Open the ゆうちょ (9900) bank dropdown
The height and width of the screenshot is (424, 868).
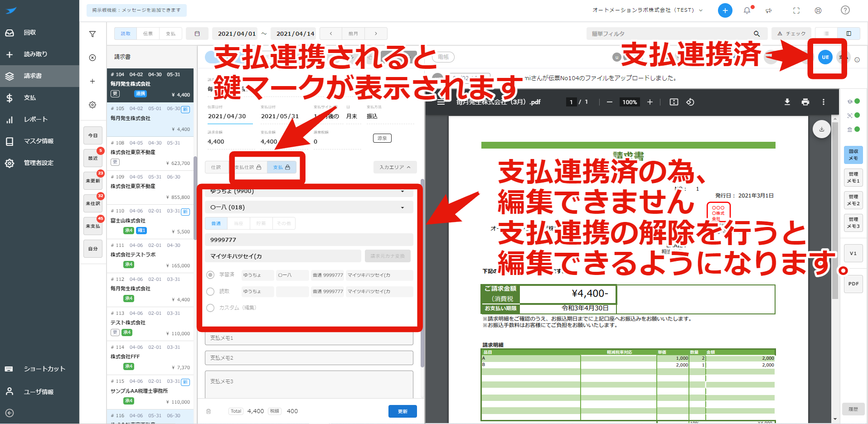pyautogui.click(x=309, y=191)
